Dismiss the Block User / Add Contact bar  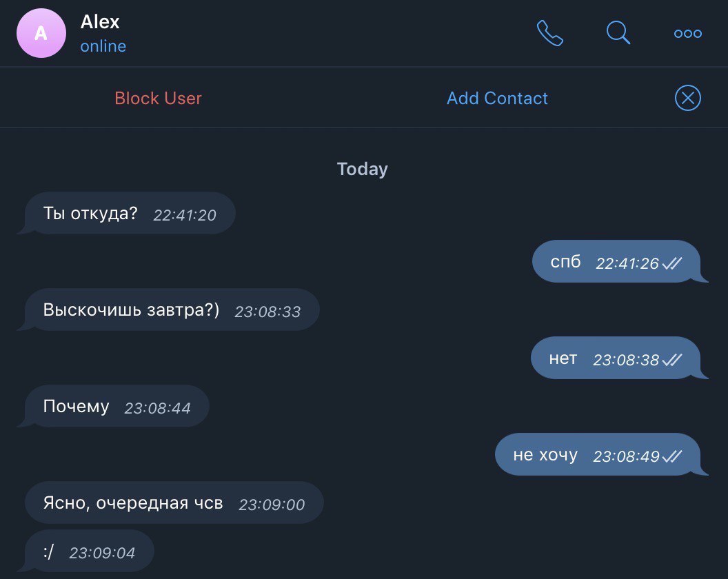(x=687, y=98)
